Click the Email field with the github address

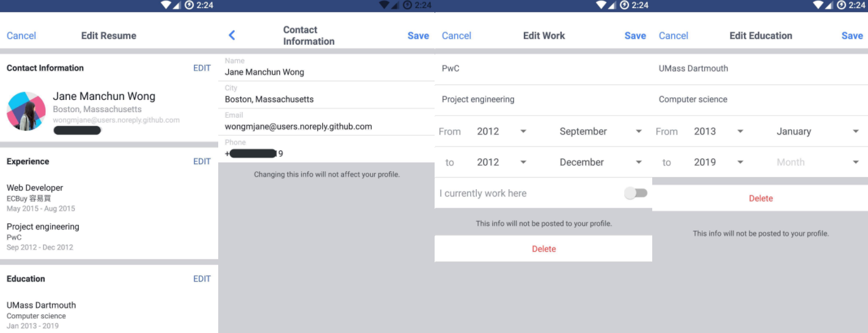[x=326, y=122]
